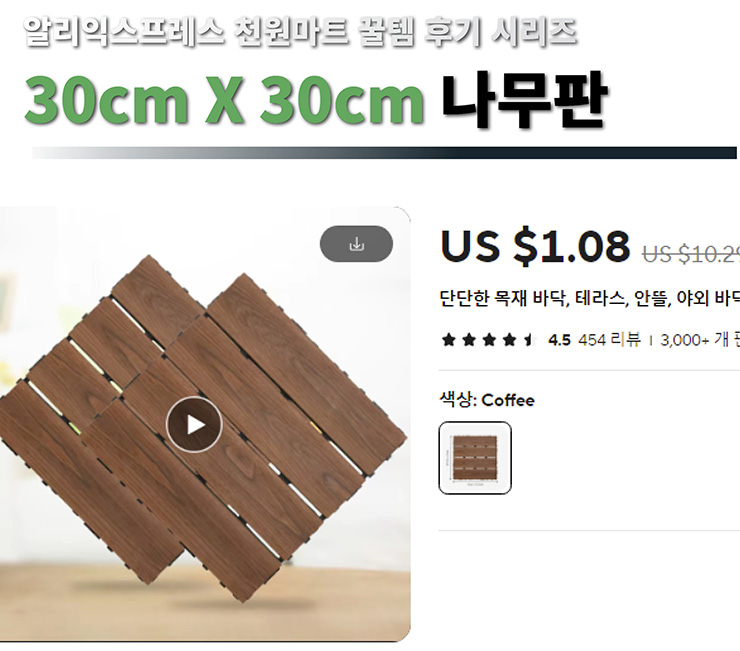
Task: Click the wood deck tile product image
Action: (205, 424)
